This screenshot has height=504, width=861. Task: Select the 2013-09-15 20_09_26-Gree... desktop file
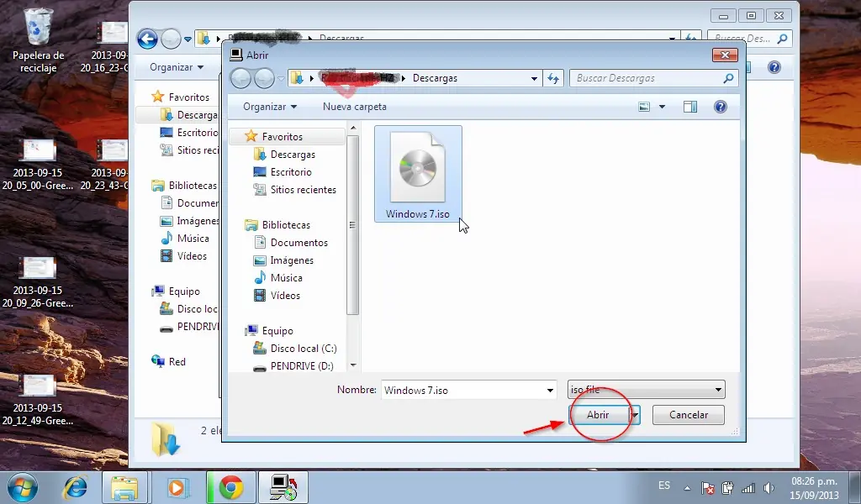[x=37, y=282]
